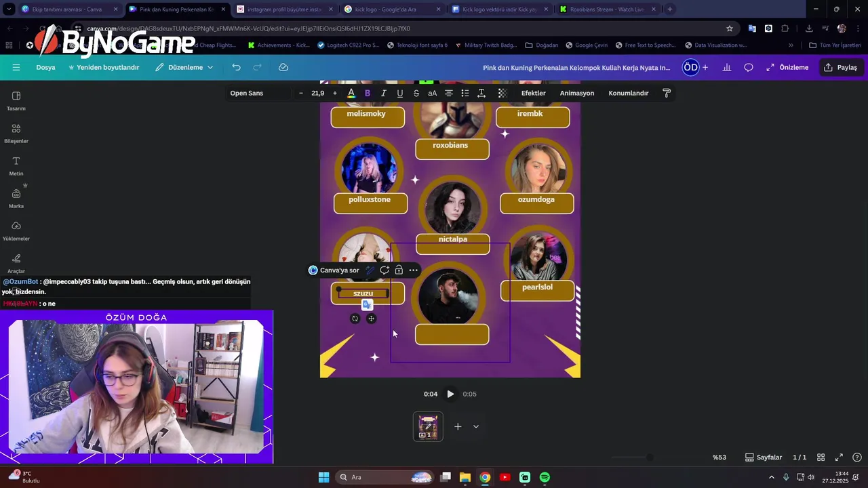Image resolution: width=868 pixels, height=488 pixels.
Task: Expand the add page options chevron
Action: (476, 426)
